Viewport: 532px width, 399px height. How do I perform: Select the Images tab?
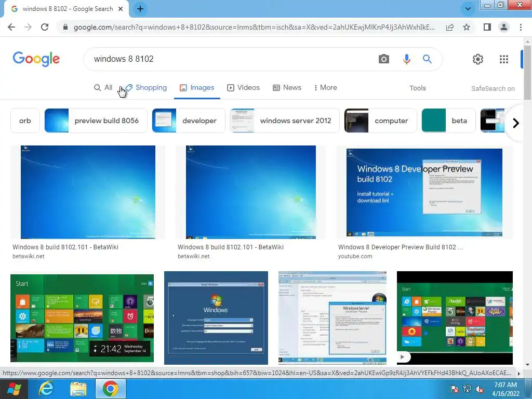coord(197,87)
